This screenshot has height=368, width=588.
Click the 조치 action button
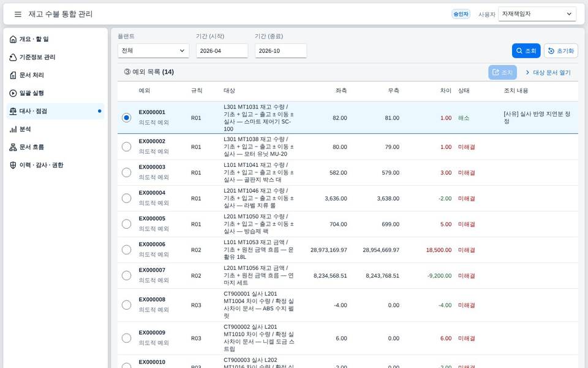[x=502, y=72]
